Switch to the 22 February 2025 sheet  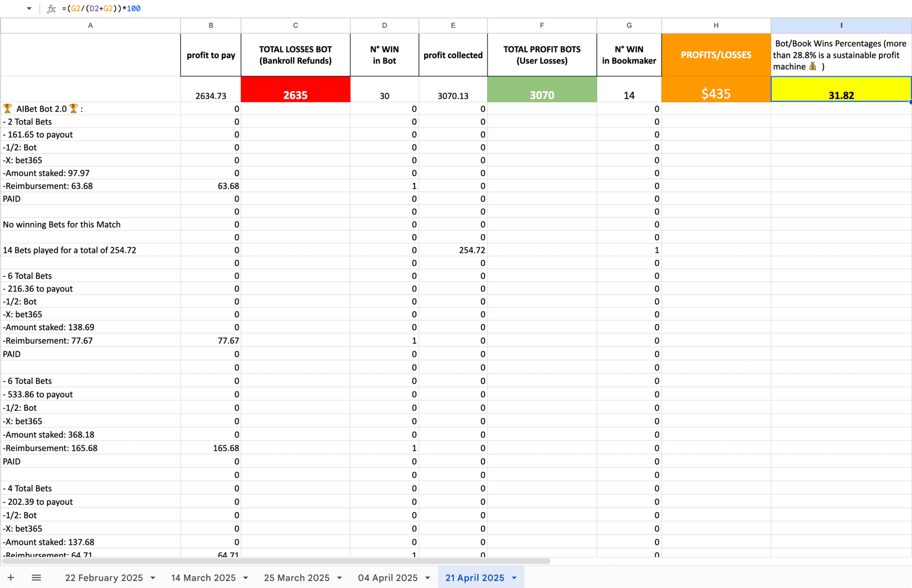[x=104, y=578]
